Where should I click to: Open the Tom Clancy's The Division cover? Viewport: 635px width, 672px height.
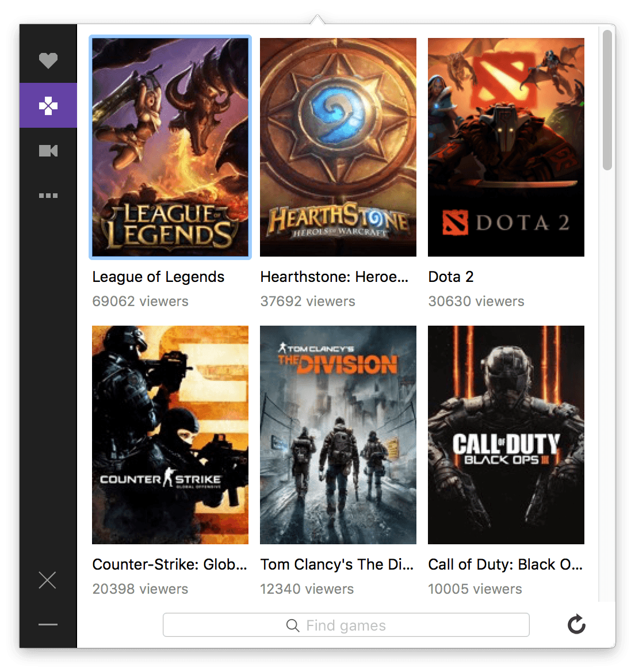(338, 435)
